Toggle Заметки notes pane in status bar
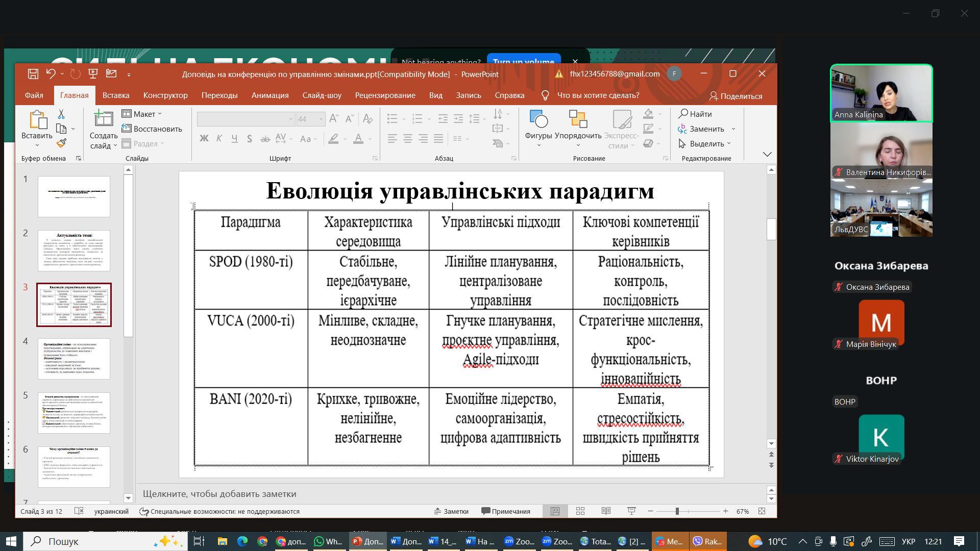This screenshot has height=551, width=980. pyautogui.click(x=451, y=511)
